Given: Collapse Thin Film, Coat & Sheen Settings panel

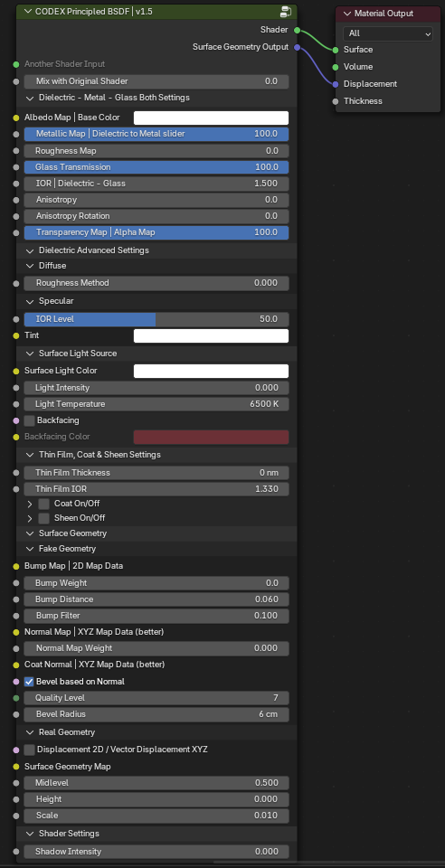Looking at the screenshot, I should click(x=29, y=455).
